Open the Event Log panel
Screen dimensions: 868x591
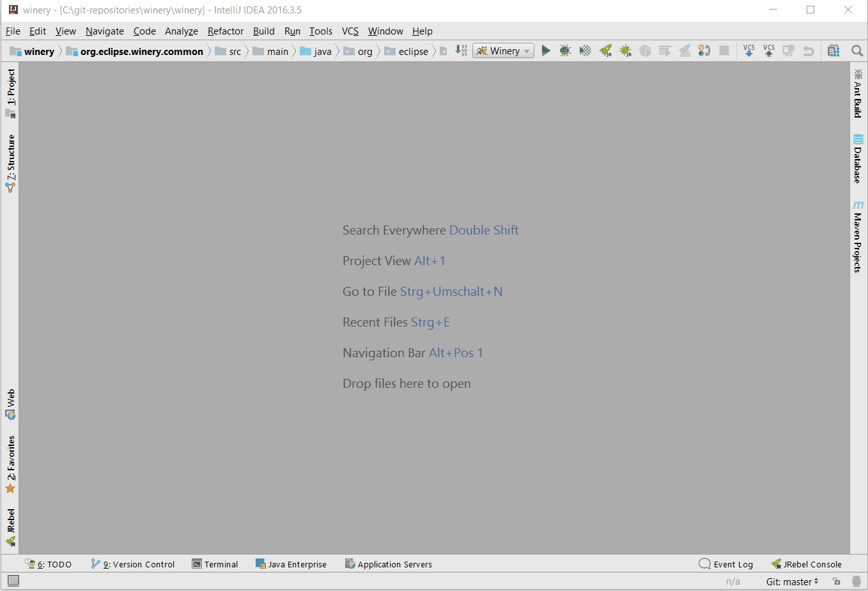[x=726, y=564]
